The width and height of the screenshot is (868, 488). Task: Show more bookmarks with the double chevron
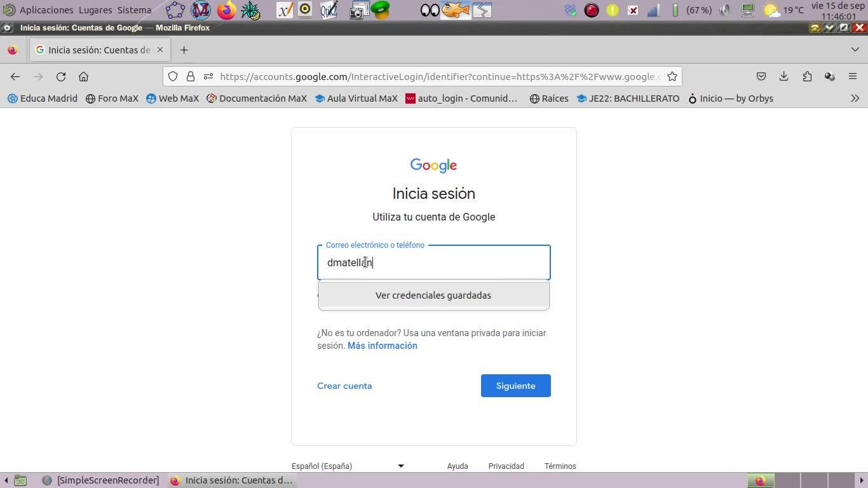pos(855,98)
